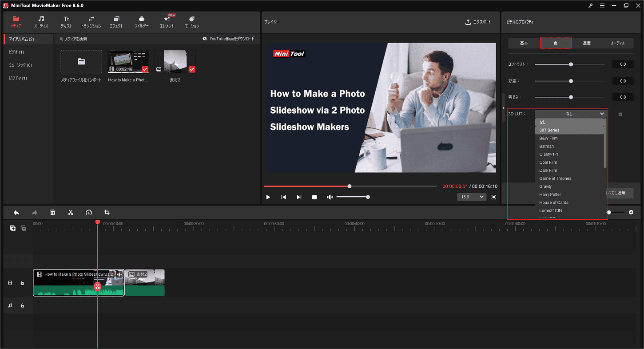Toggle the lock on the video track
This screenshot has width=644, height=349.
[22, 283]
